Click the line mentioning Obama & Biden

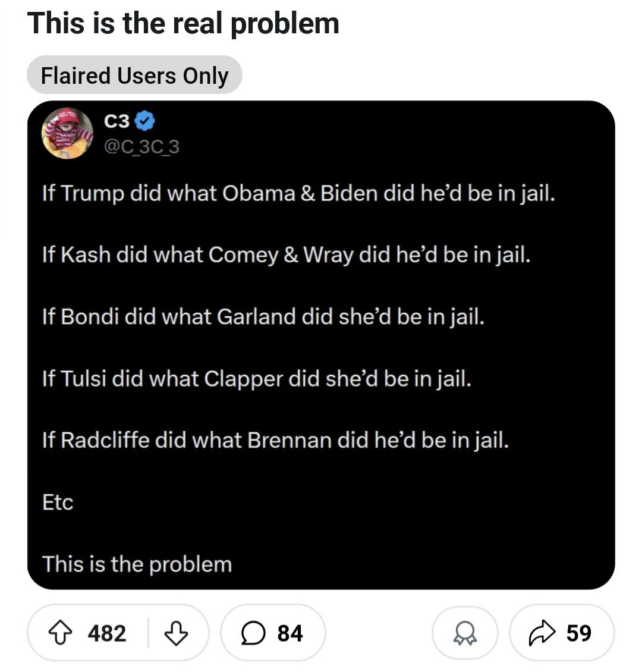pos(298,193)
